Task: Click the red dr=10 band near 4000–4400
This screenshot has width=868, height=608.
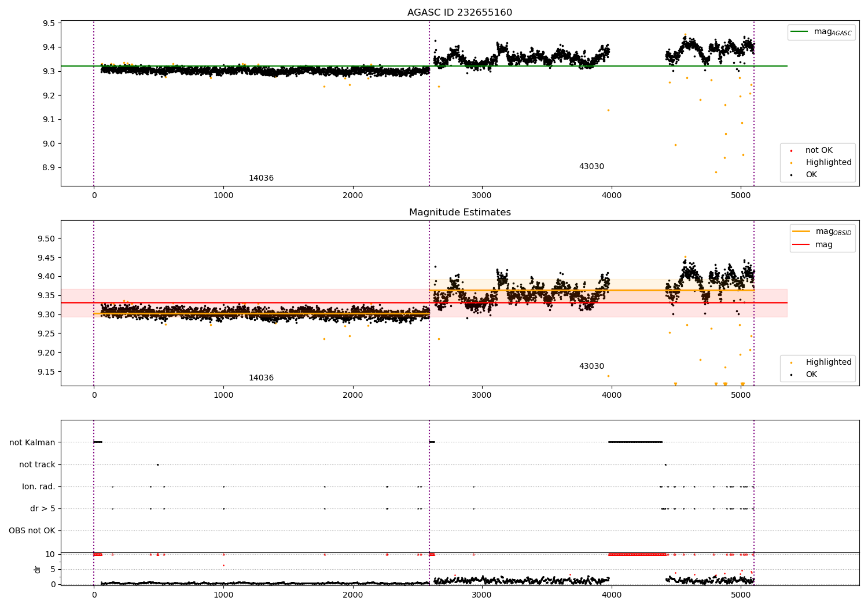Action: tap(637, 554)
